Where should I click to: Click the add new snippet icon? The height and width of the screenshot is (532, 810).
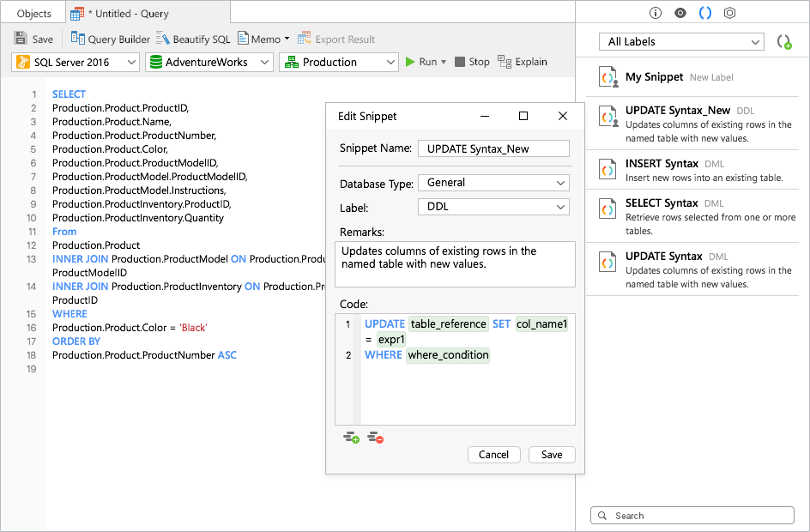coord(783,41)
